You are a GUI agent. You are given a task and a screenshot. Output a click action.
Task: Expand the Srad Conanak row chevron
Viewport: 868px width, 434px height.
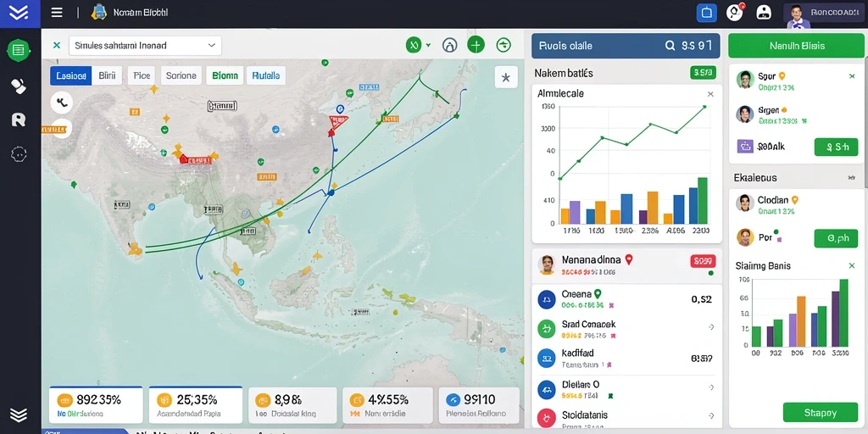(711, 327)
